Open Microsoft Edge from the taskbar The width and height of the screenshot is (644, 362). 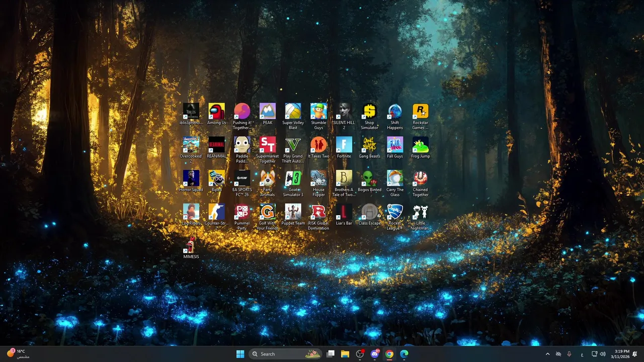pos(404,354)
